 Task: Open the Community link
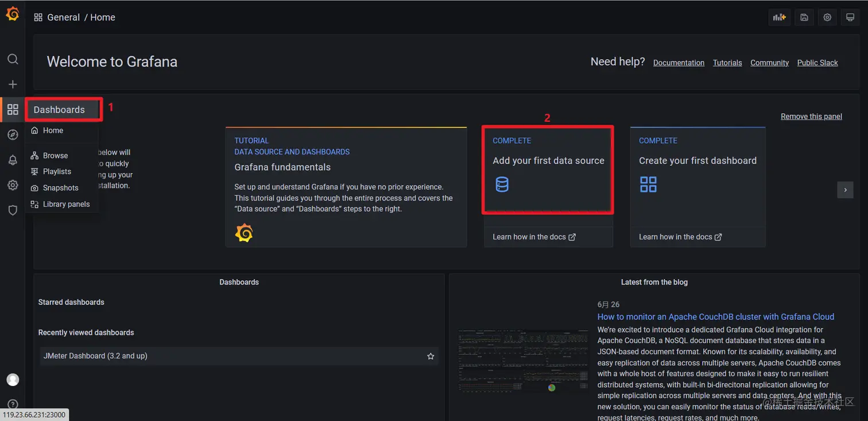click(x=769, y=63)
